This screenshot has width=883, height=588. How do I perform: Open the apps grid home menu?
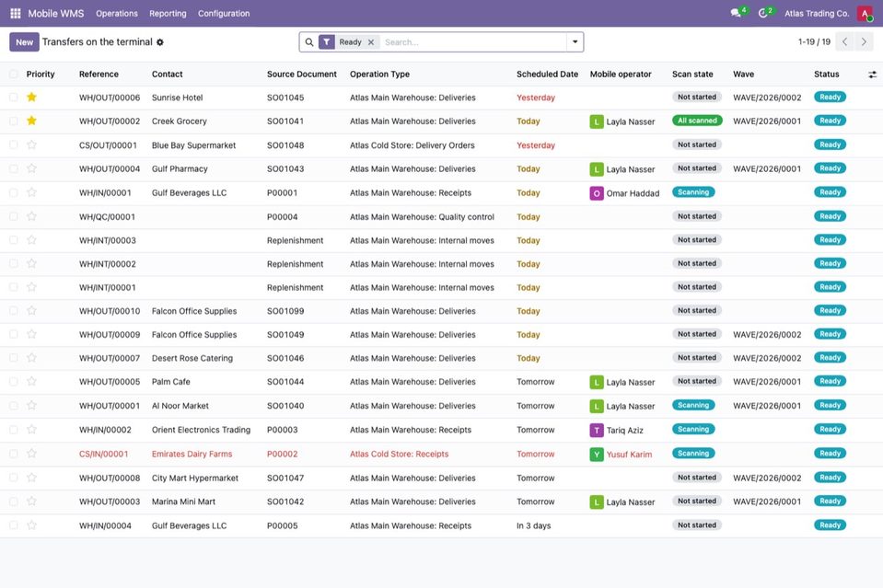coord(16,13)
